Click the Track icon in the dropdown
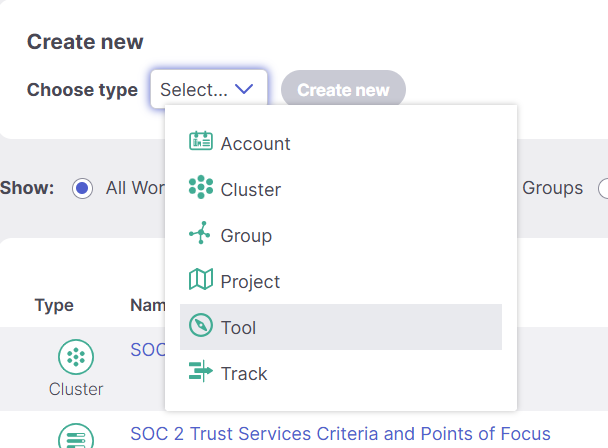Image resolution: width=608 pixels, height=448 pixels. (201, 372)
